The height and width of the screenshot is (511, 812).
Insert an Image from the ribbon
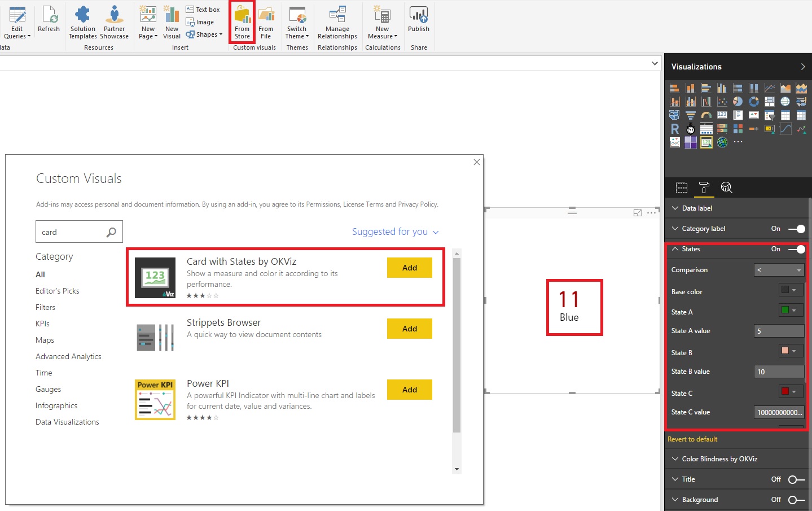click(200, 22)
